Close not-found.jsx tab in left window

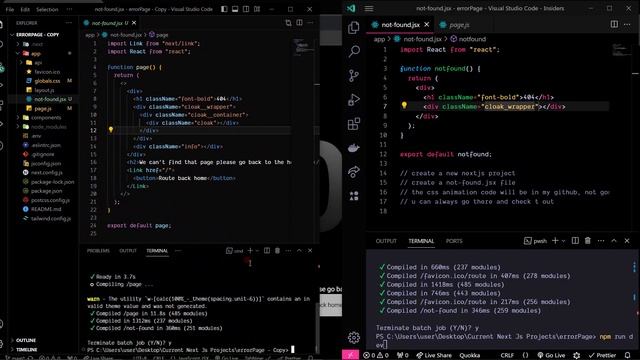point(134,23)
